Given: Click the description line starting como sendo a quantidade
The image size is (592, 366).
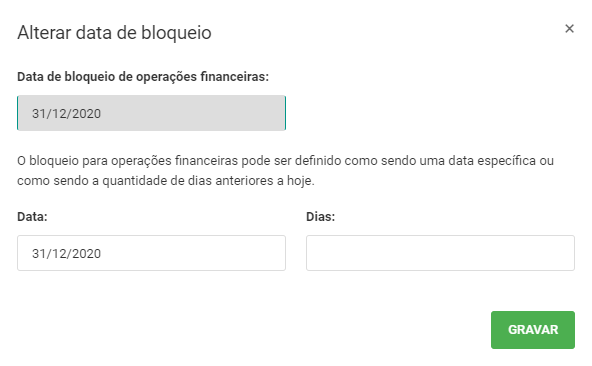Looking at the screenshot, I should [x=166, y=181].
